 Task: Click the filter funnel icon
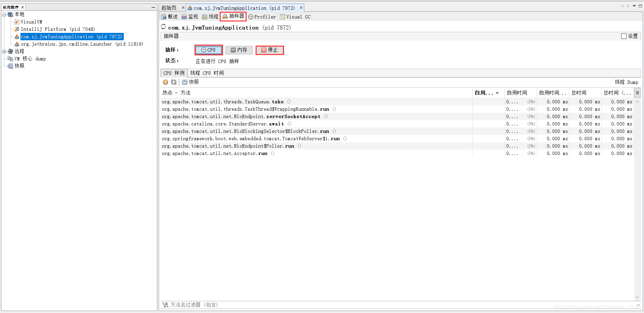point(165,305)
